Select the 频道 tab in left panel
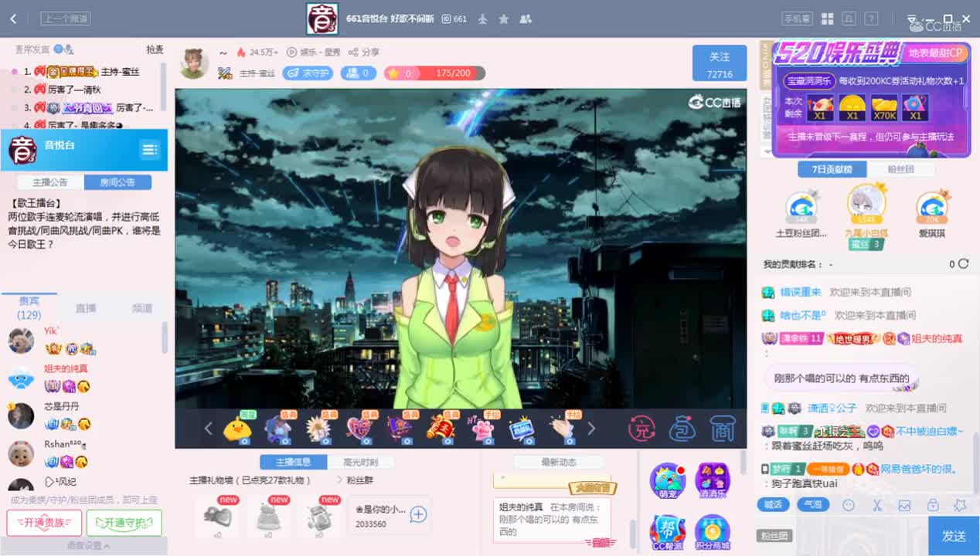Screen dimensions: 980x556 pos(142,307)
